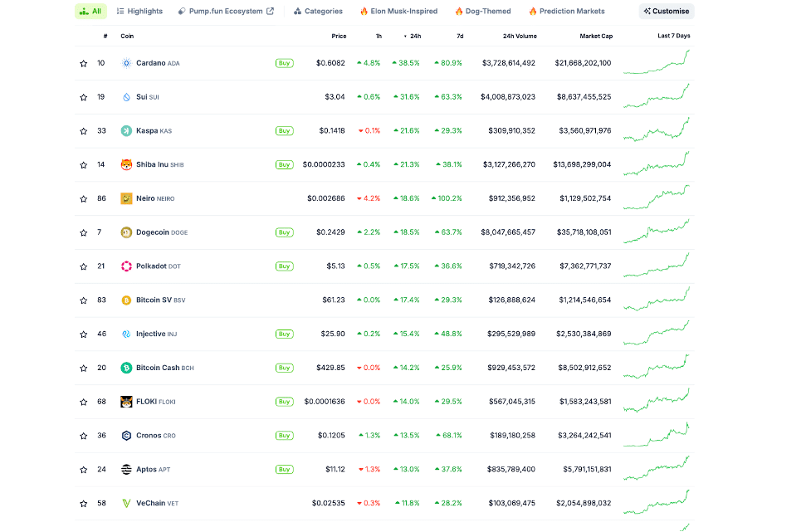Click the Kaspa coin logo
Image resolution: width=811 pixels, height=532 pixels.
(126, 131)
